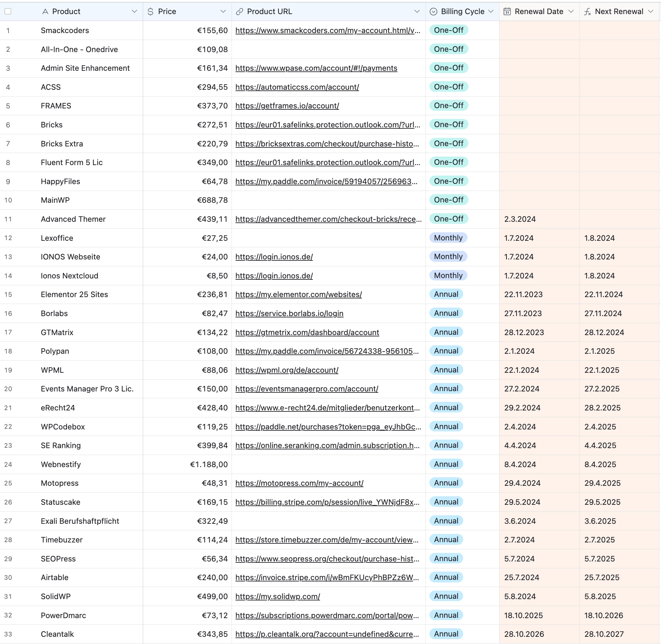The image size is (661, 644).
Task: Click the Annual tag in Webnestify row
Action: tap(446, 464)
